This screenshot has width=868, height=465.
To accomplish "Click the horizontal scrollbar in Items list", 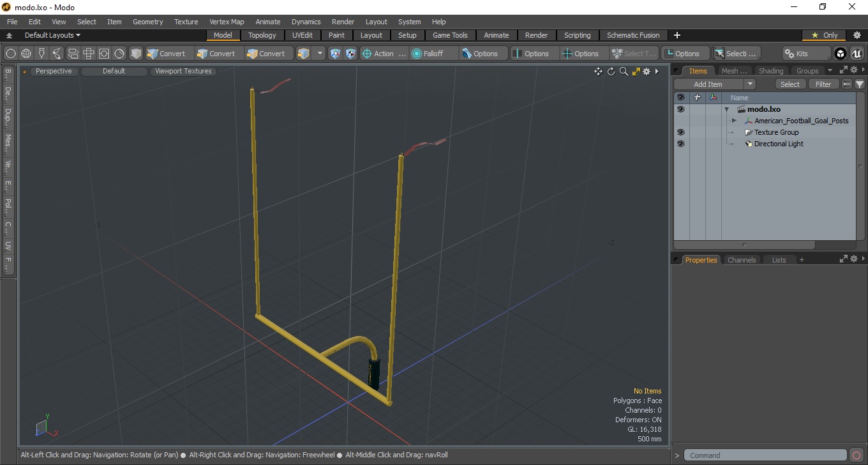I will tap(744, 245).
